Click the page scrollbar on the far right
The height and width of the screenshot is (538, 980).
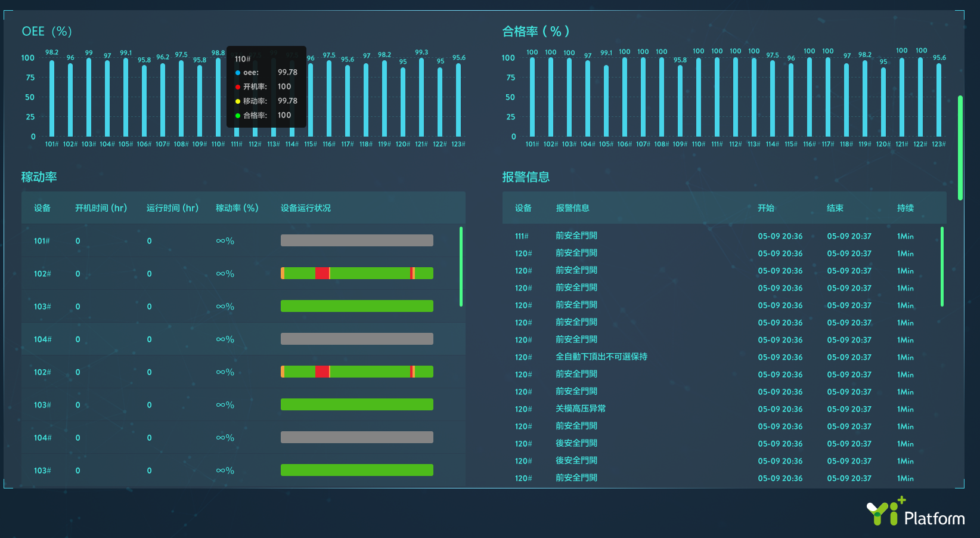coord(960,147)
